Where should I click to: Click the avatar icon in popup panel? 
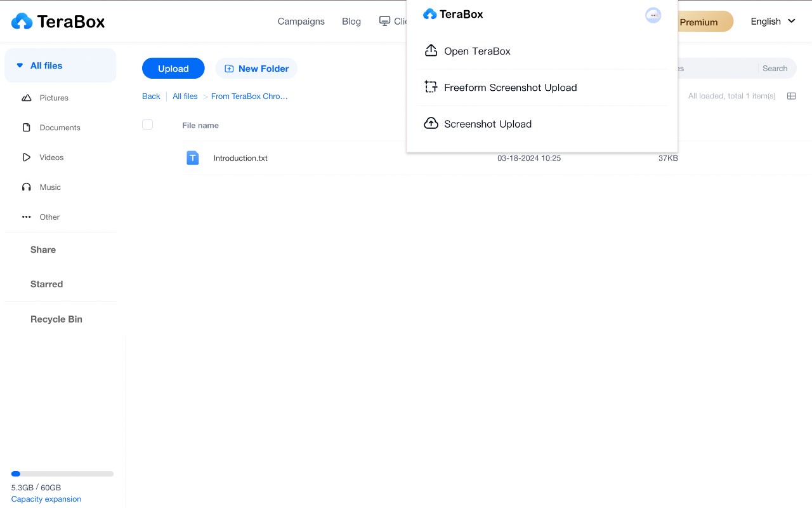coord(653,15)
